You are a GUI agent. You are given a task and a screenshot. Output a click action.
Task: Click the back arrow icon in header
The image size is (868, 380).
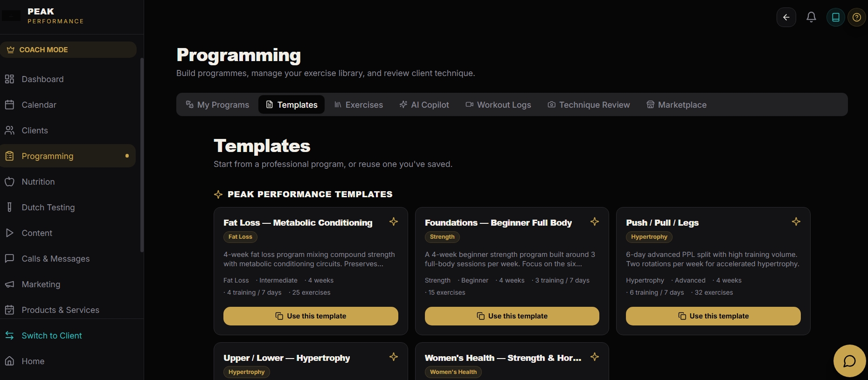click(x=786, y=17)
